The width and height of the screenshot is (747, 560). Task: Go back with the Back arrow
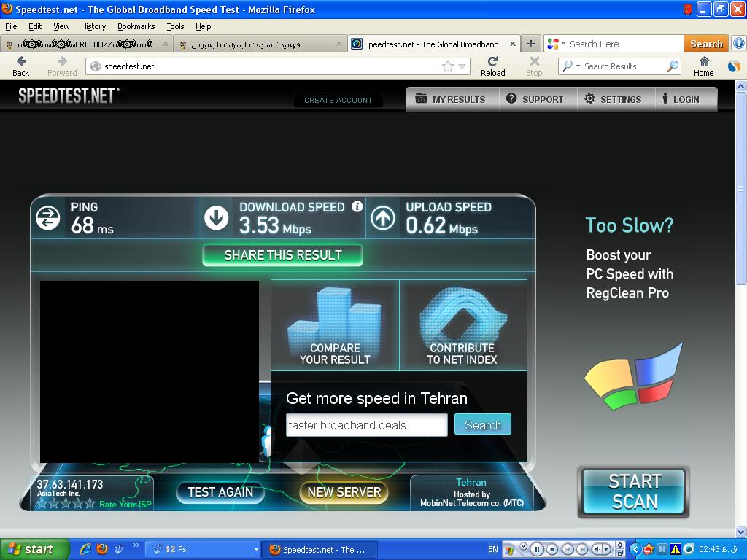(x=20, y=66)
